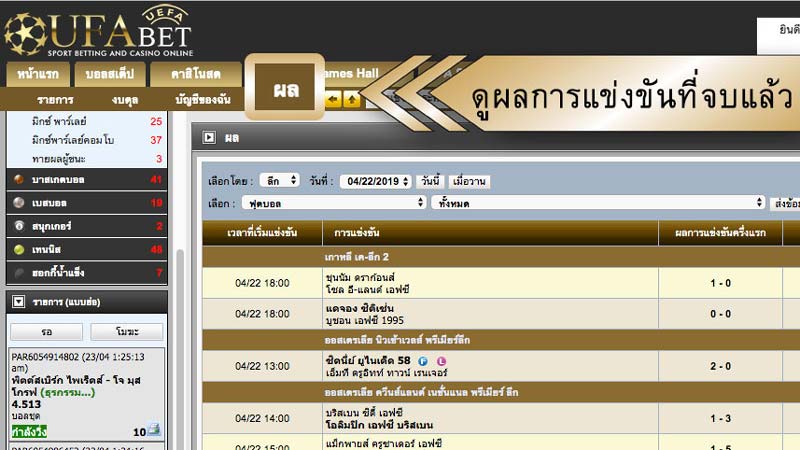Click the sidebar vertical scrollbar

point(180,349)
